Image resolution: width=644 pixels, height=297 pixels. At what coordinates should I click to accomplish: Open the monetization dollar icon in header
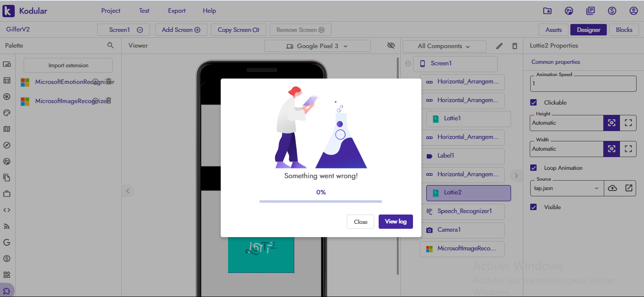(x=612, y=11)
